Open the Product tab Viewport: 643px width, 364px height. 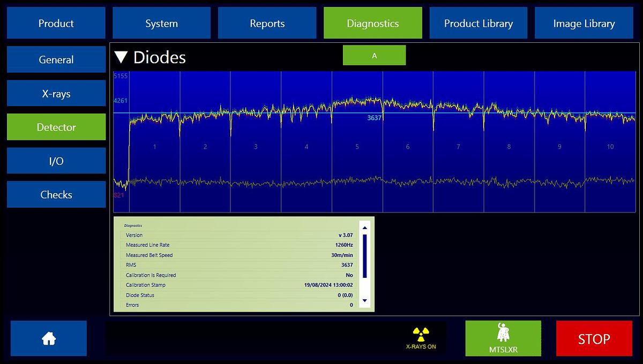(x=56, y=24)
